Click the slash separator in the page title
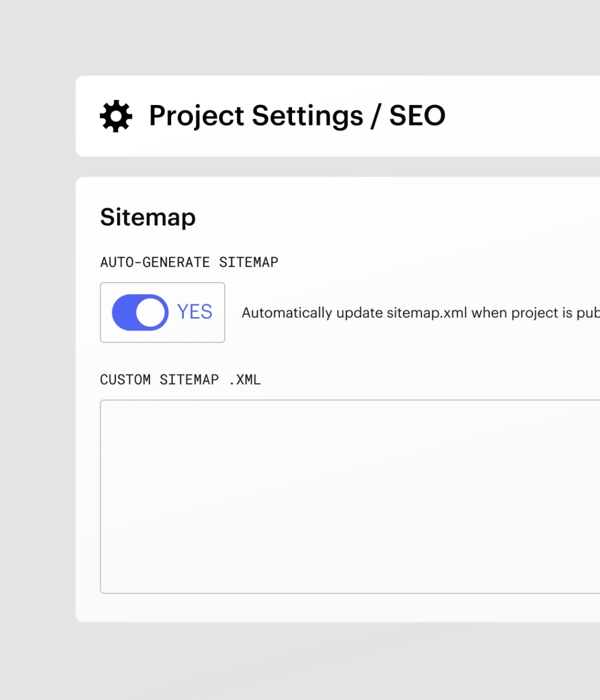Viewport: 600px width, 700px height. [376, 116]
